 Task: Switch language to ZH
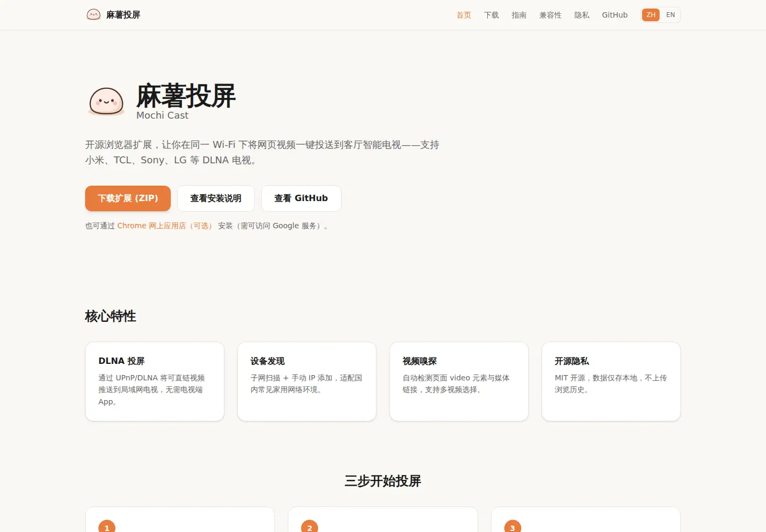click(x=651, y=15)
